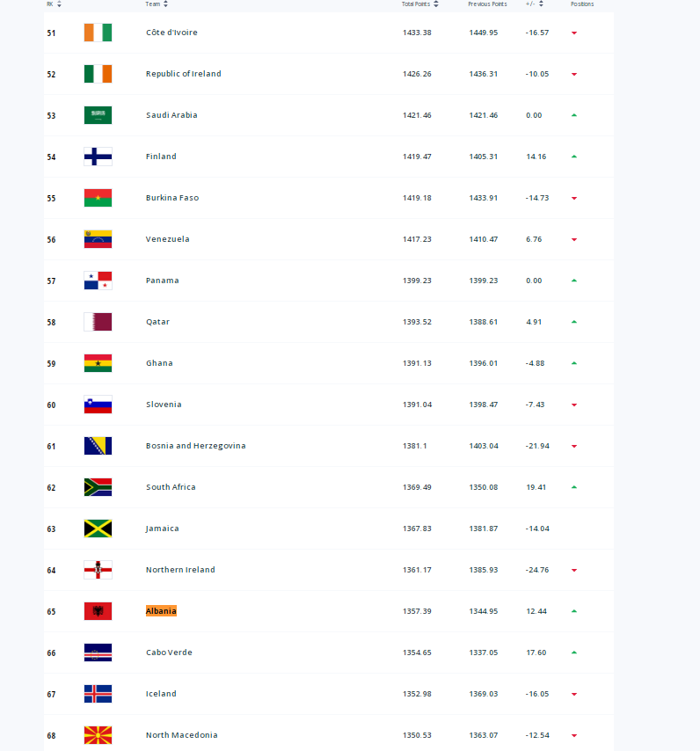Click the Albania flag icon

point(98,611)
